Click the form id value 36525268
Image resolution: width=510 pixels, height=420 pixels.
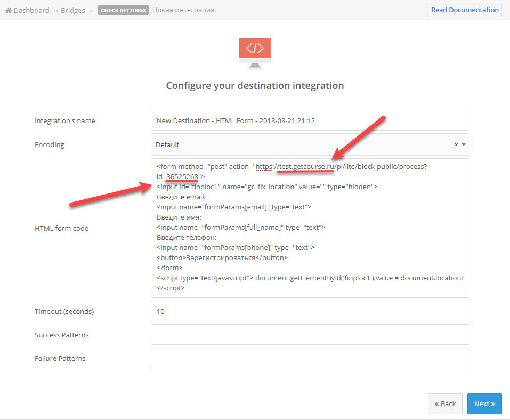pos(182,176)
